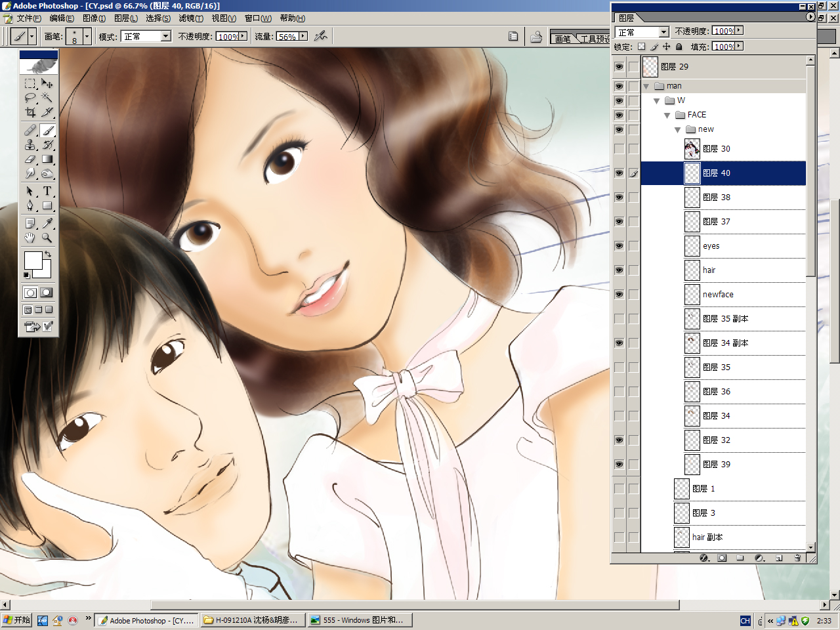
Task: Select the Gradient tool
Action: point(47,159)
